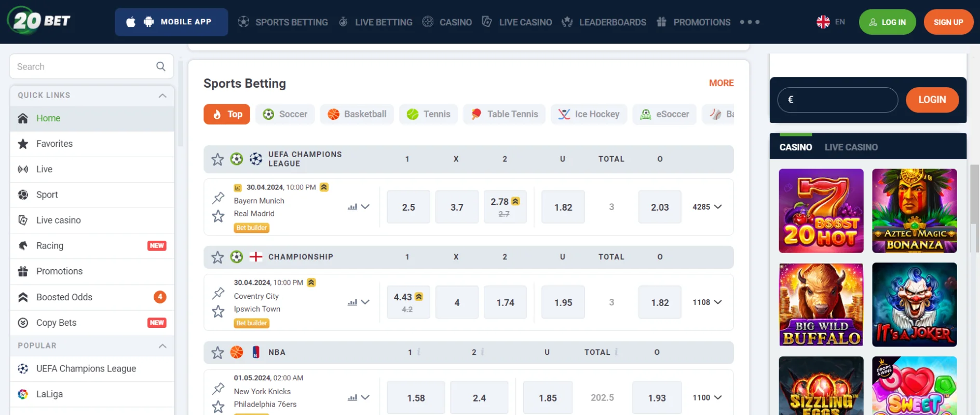This screenshot has height=415, width=980.
Task: Pin the Bayern Munich vs Real Madrid match
Action: (218, 198)
